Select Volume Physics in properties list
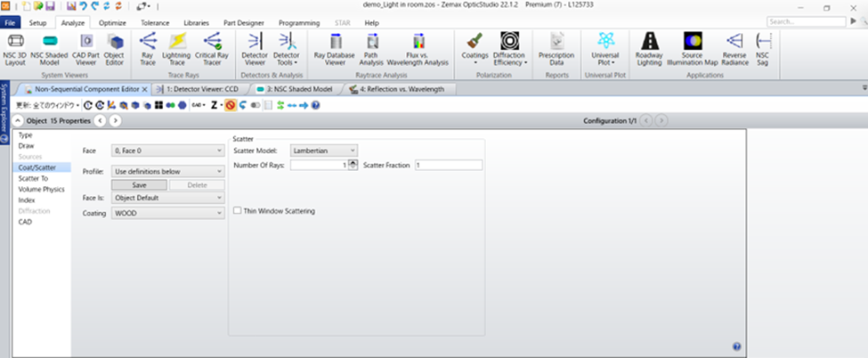Screen dimensions: 868x358 pyautogui.click(x=42, y=189)
